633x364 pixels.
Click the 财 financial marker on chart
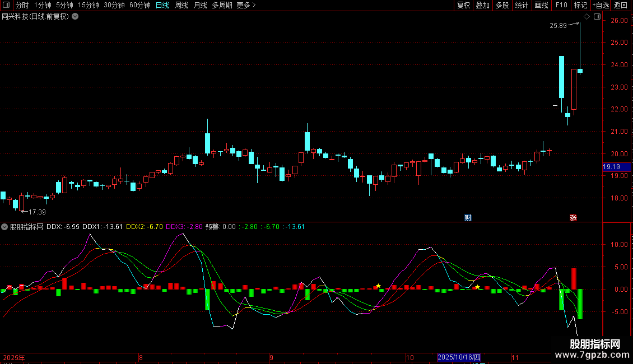click(468, 218)
